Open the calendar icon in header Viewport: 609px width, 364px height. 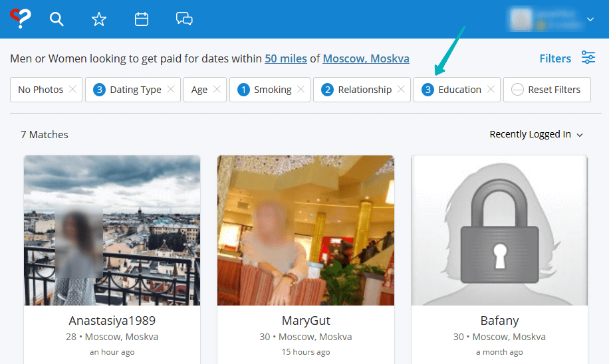(x=142, y=19)
